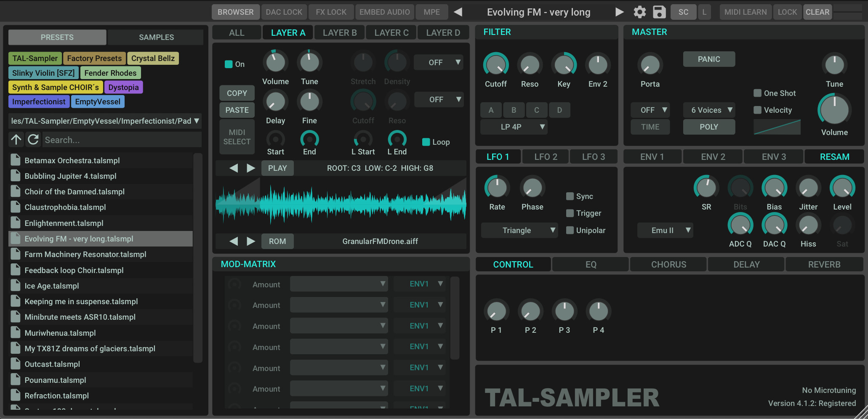Open the Emu II DAC model dropdown
Viewport: 868px width, 419px height.
click(665, 230)
